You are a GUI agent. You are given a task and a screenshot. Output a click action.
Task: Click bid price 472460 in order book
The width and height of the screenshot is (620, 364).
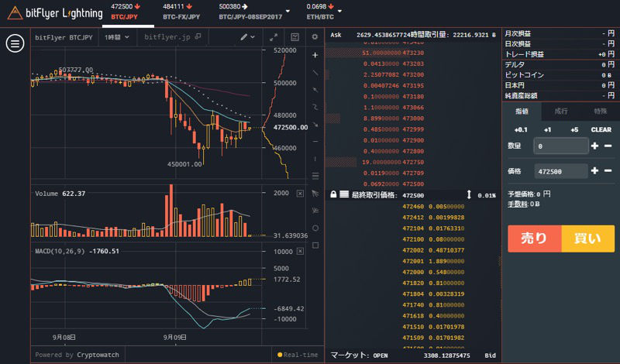(x=413, y=206)
